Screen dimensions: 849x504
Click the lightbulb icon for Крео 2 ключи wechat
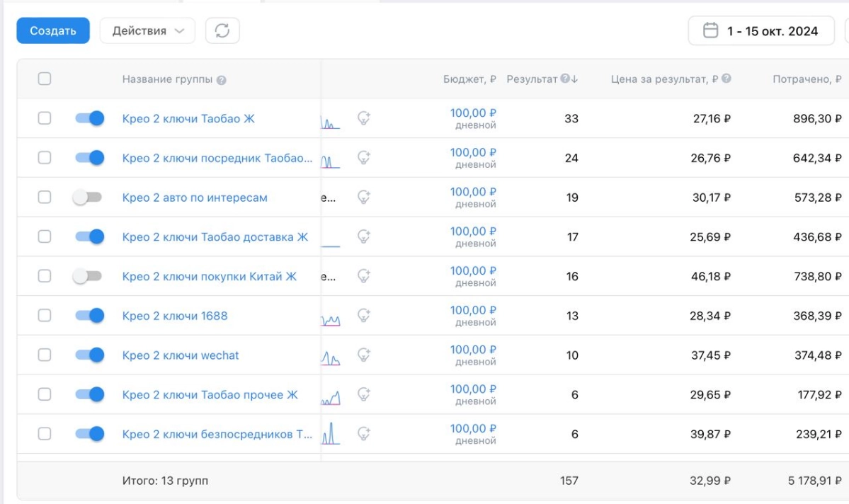click(x=364, y=355)
